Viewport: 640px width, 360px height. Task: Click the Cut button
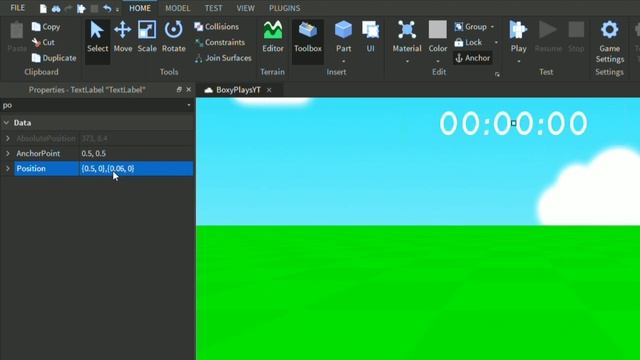[43, 42]
